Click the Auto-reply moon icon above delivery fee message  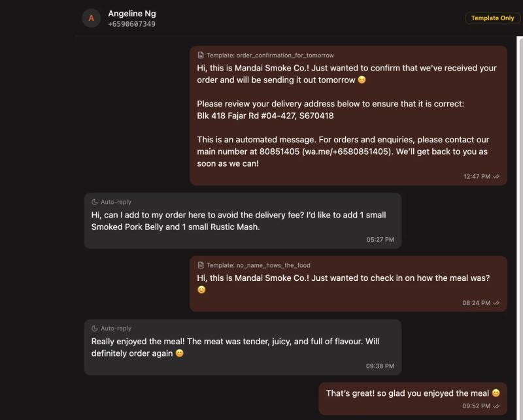click(x=94, y=202)
